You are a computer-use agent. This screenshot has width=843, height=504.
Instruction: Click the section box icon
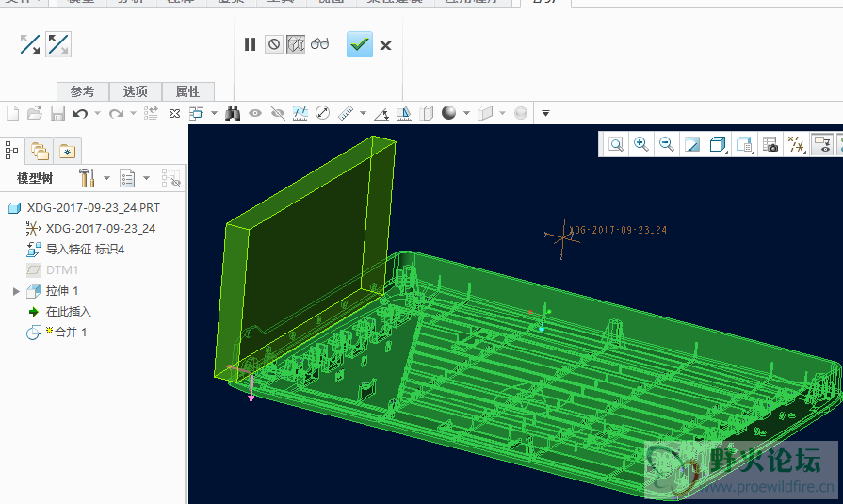tap(427, 113)
